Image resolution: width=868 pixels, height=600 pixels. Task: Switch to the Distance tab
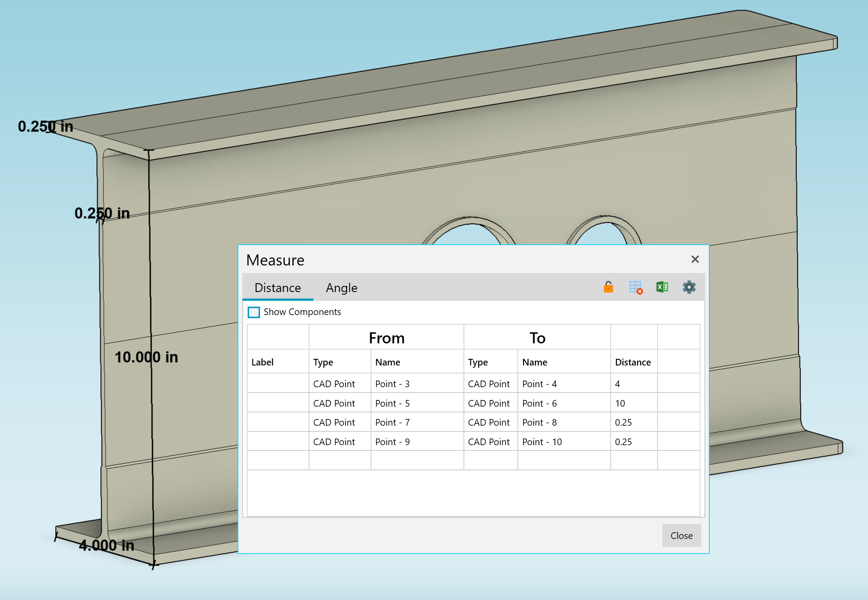click(278, 288)
